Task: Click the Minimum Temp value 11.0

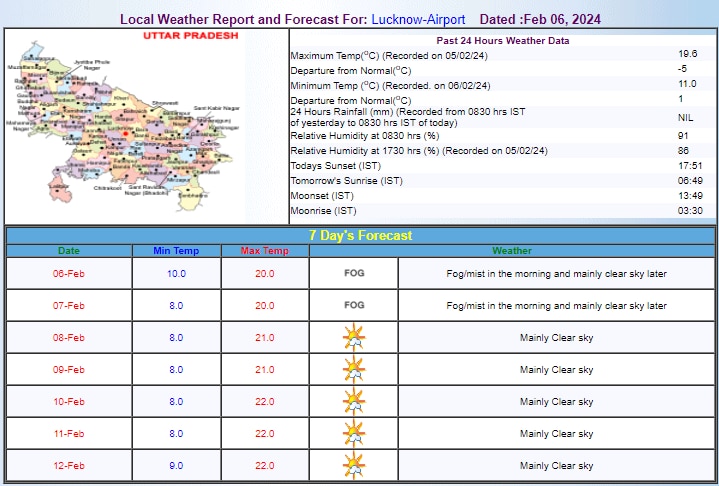Action: (x=687, y=84)
